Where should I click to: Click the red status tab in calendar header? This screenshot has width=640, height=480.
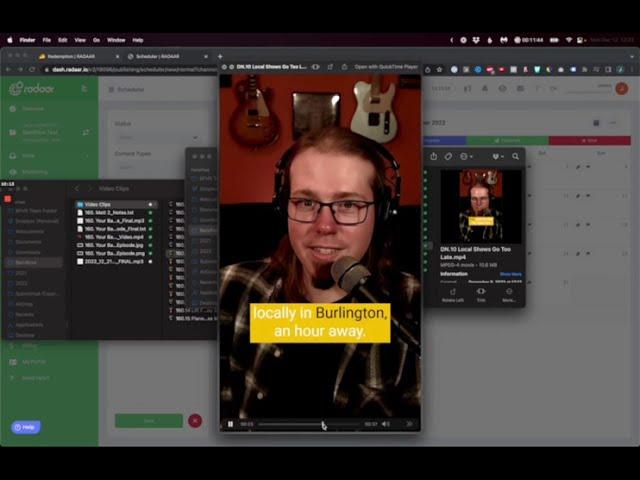590,140
